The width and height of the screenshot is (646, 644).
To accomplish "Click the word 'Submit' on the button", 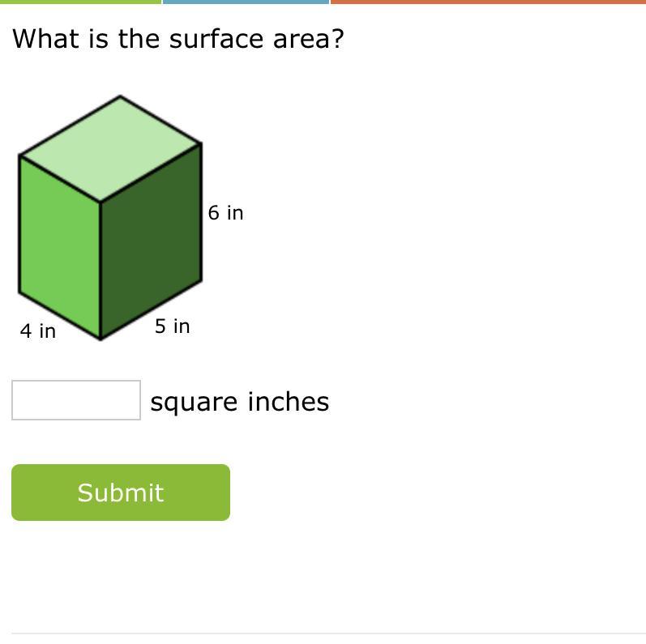I will [121, 493].
